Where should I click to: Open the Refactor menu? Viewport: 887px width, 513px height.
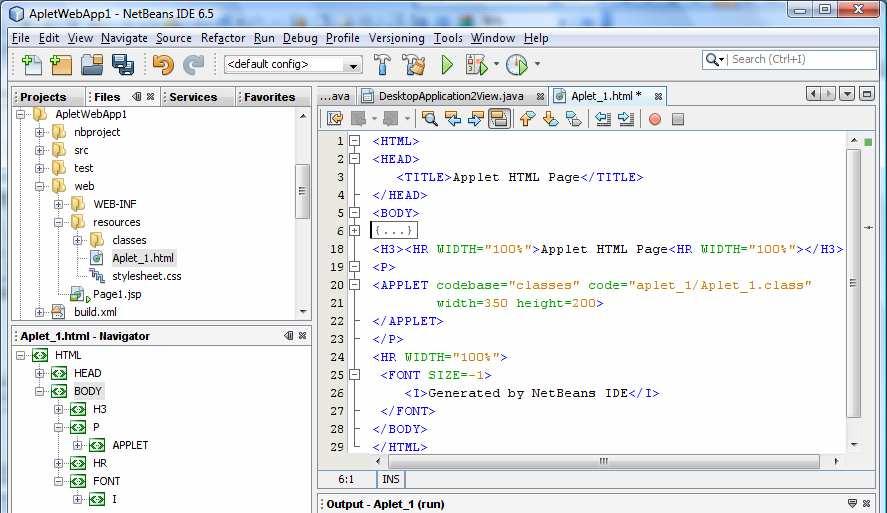point(223,38)
